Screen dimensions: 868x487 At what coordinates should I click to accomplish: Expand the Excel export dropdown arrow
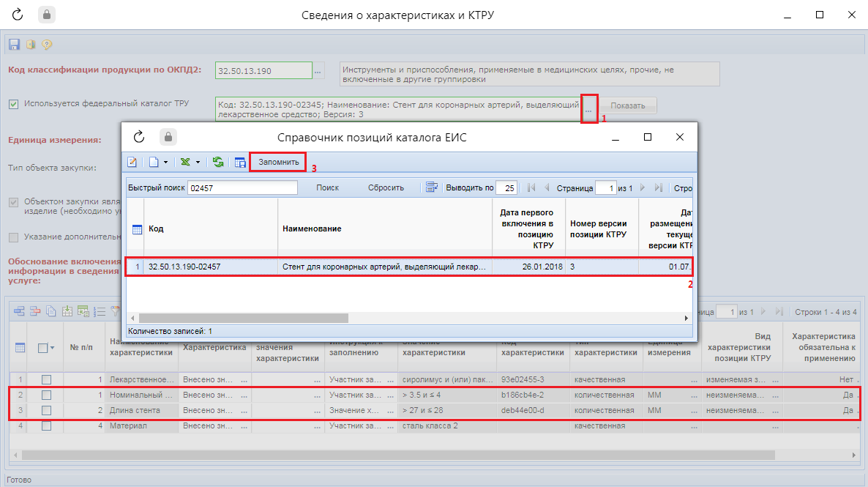click(x=198, y=162)
